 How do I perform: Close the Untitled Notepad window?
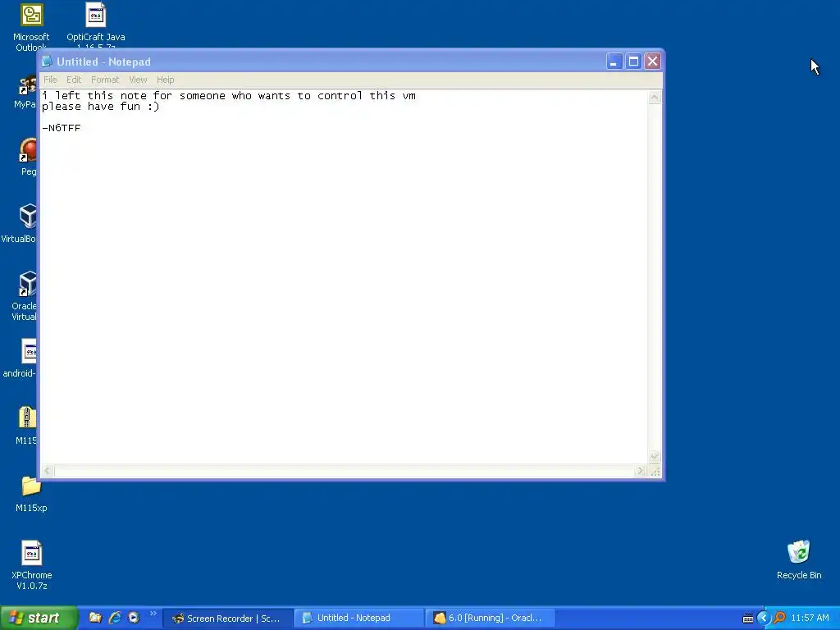point(652,62)
